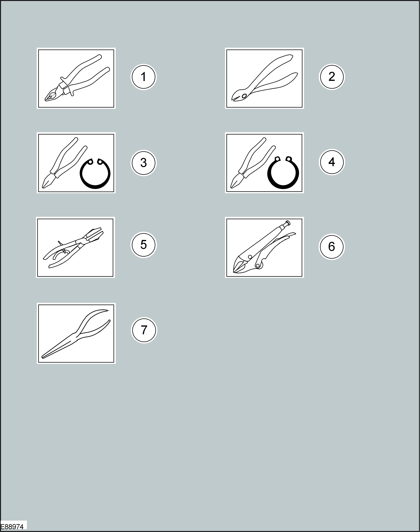Click the circled number 5 marker
Viewport: 420px width, 532px height.
144,245
